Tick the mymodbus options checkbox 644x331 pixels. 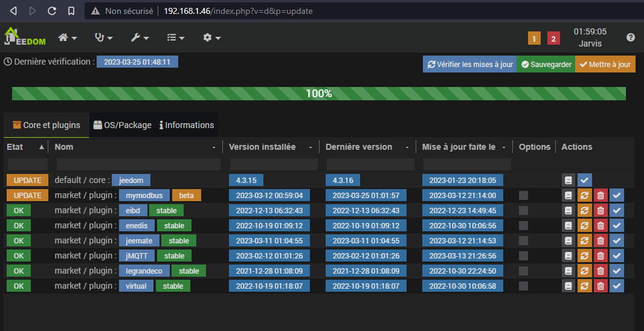[x=523, y=195]
